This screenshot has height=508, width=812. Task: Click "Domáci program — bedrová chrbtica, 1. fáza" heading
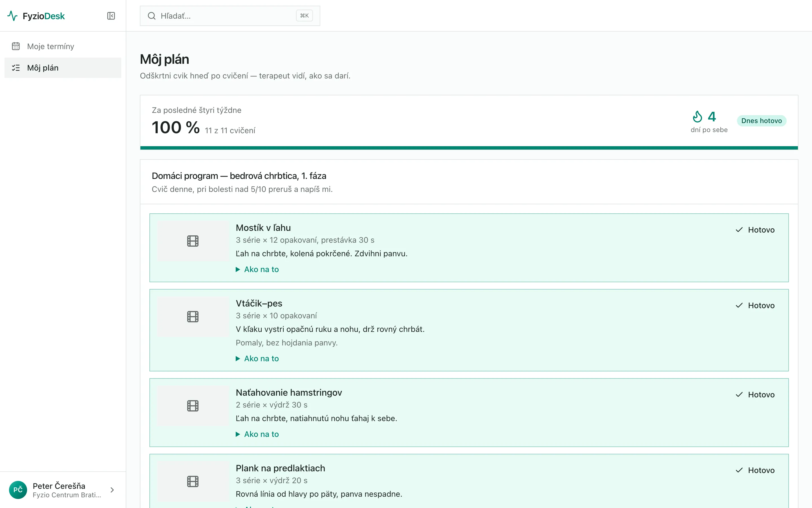[x=239, y=176]
